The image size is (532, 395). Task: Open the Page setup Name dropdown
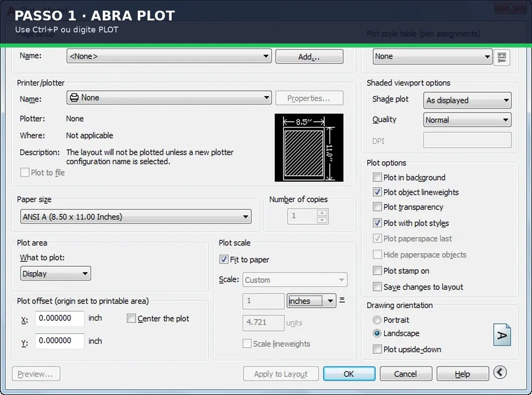(169, 56)
